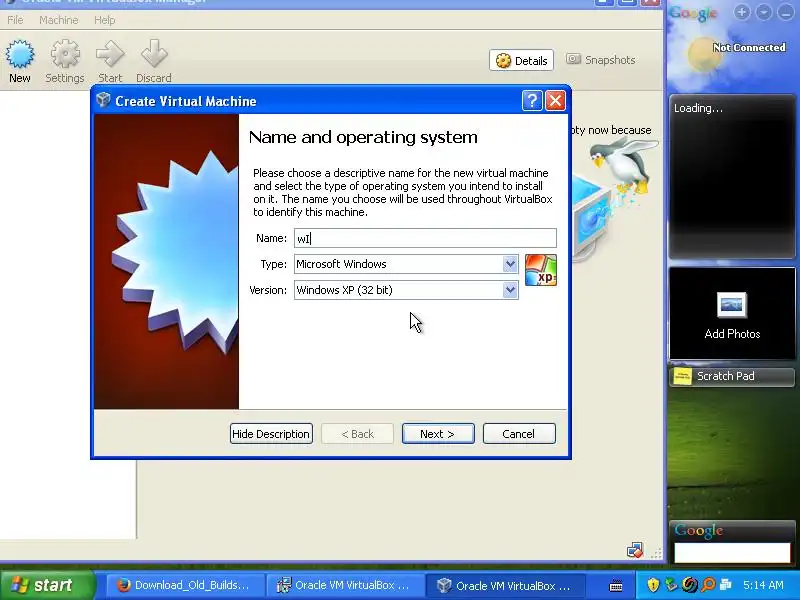
Task: Open the Windows start menu
Action: 47,585
